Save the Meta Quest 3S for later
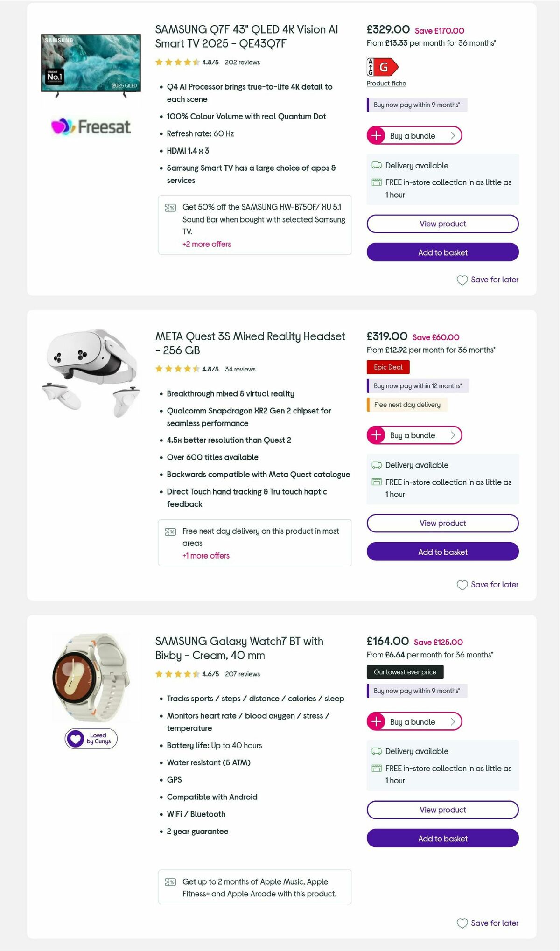The height and width of the screenshot is (951, 560). [487, 584]
